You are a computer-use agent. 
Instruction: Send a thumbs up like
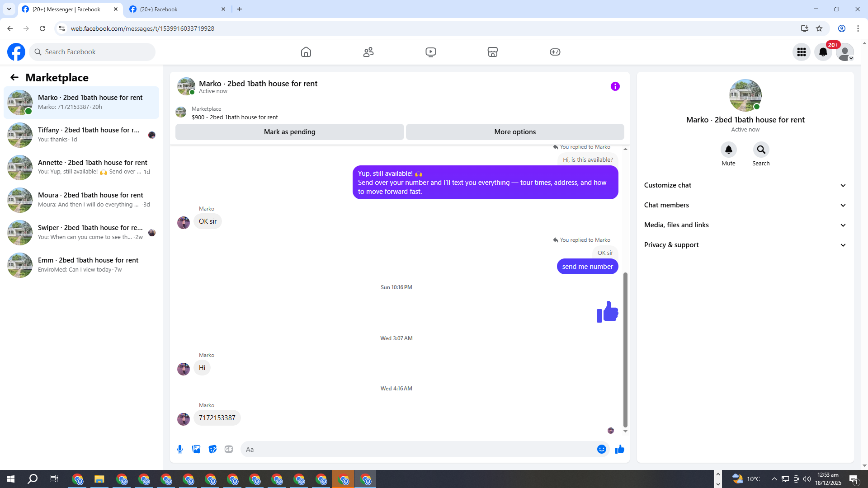620,449
